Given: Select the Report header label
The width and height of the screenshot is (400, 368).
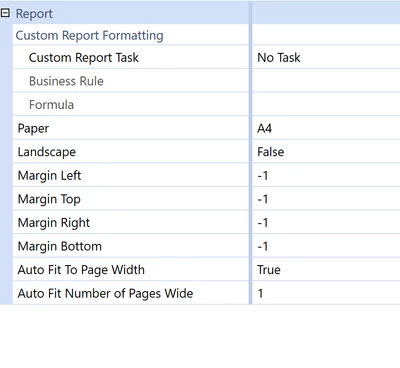Looking at the screenshot, I should point(34,14).
